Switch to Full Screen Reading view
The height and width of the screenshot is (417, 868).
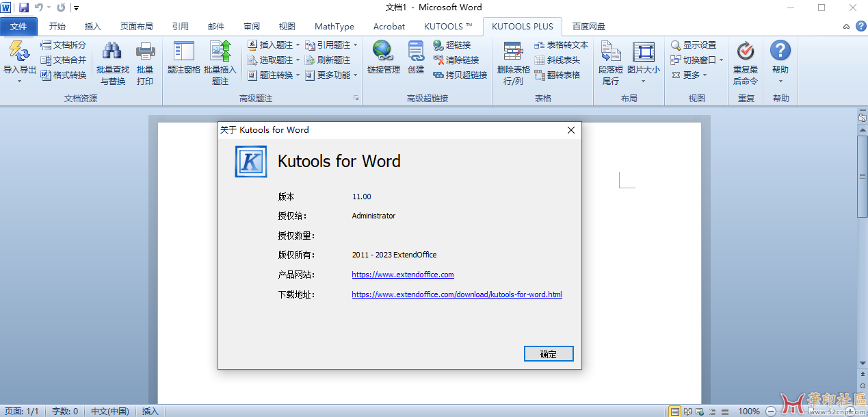(x=687, y=412)
